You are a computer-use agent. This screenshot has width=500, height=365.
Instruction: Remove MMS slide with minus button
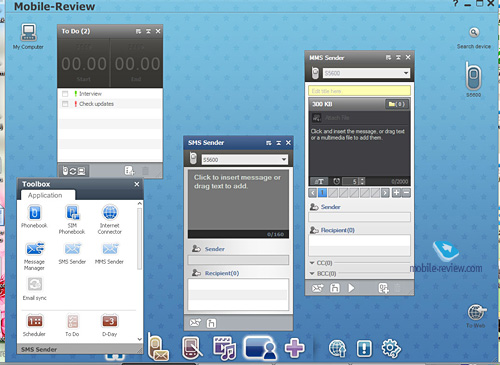click(406, 193)
